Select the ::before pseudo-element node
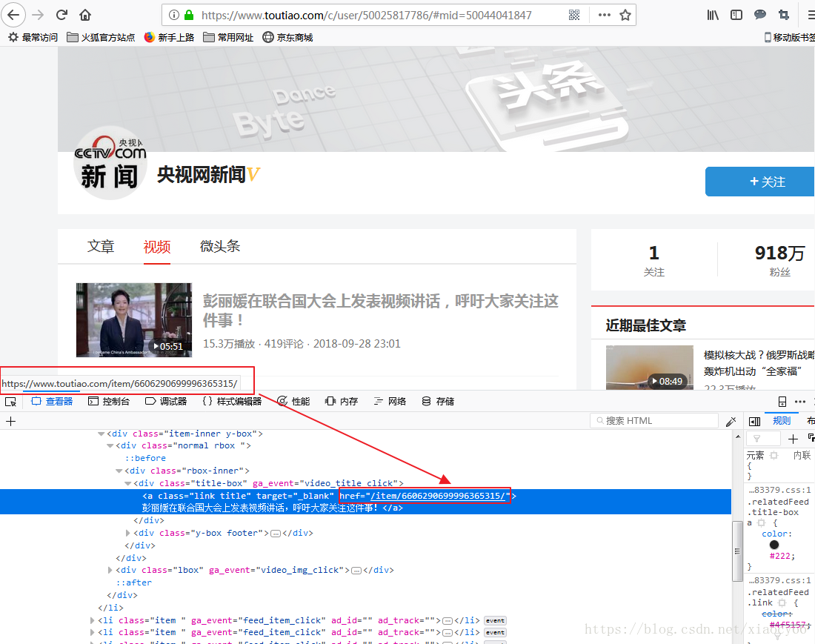Image resolution: width=815 pixels, height=644 pixels. click(145, 459)
